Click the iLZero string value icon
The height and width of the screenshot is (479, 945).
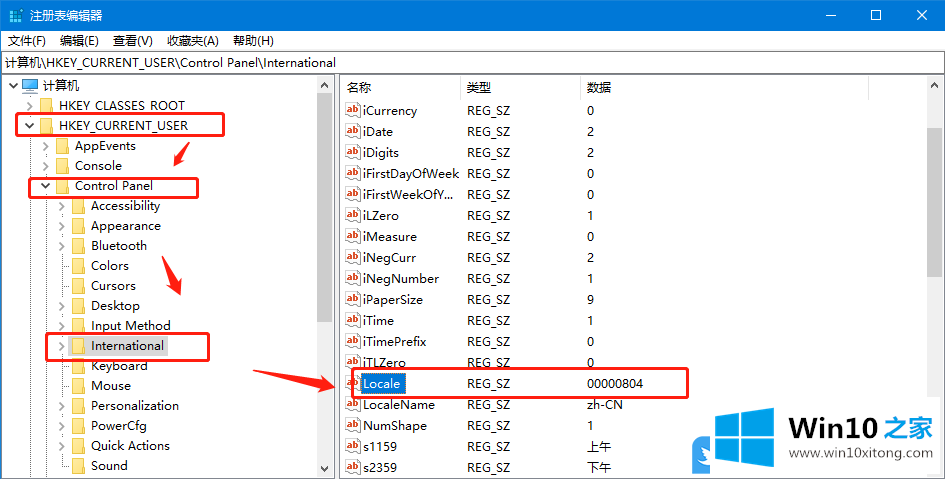pyautogui.click(x=353, y=214)
